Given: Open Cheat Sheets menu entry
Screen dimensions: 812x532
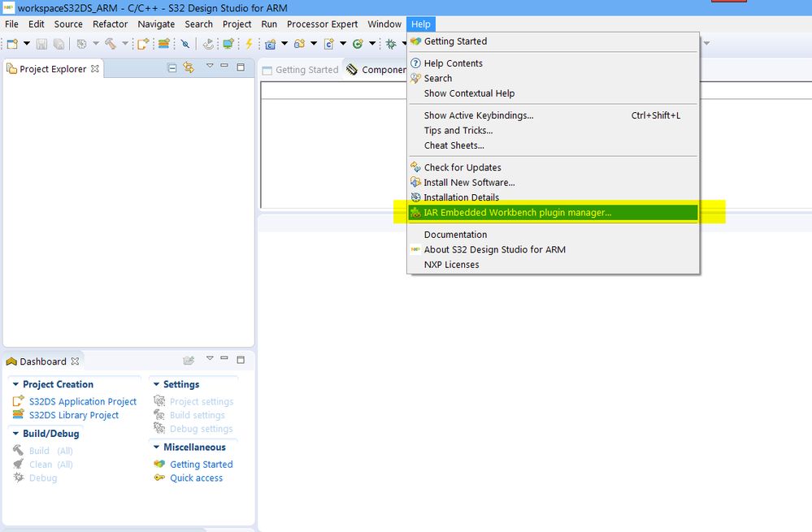Looking at the screenshot, I should click(553, 145).
